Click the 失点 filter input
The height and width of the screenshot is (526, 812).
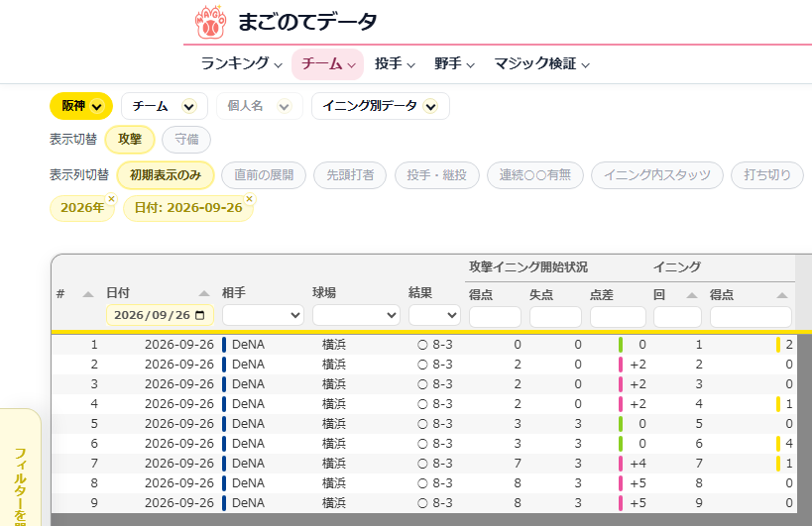tap(555, 317)
